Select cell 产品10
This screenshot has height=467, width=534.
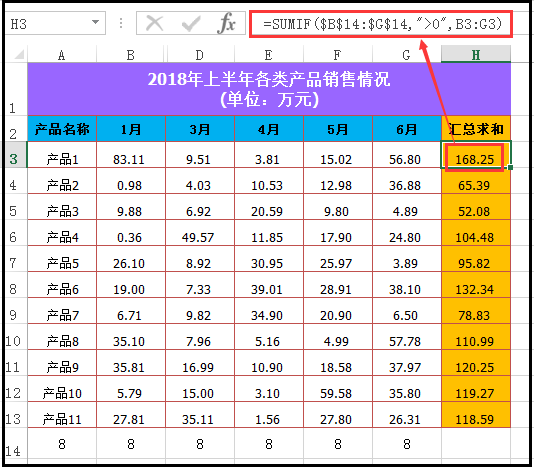(x=62, y=389)
